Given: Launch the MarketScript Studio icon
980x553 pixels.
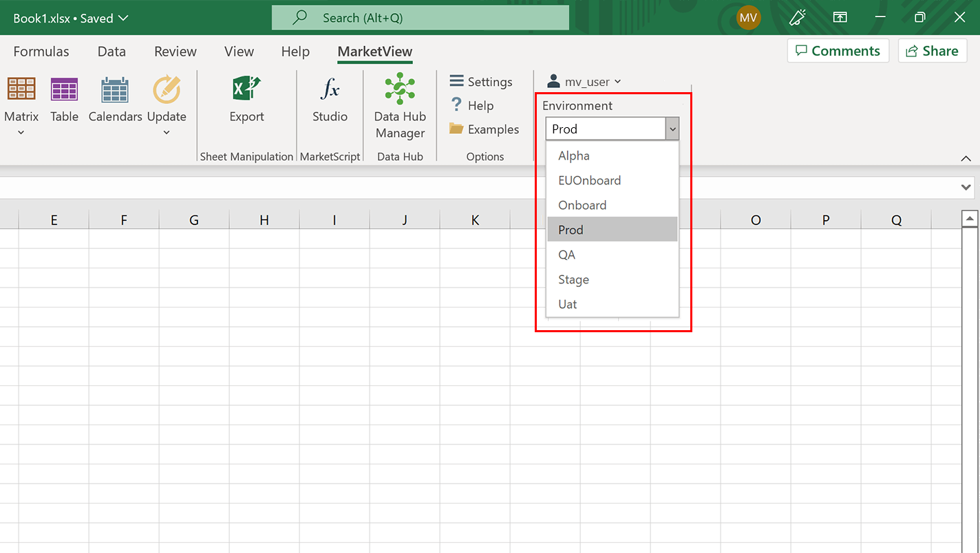Looking at the screenshot, I should tap(330, 89).
